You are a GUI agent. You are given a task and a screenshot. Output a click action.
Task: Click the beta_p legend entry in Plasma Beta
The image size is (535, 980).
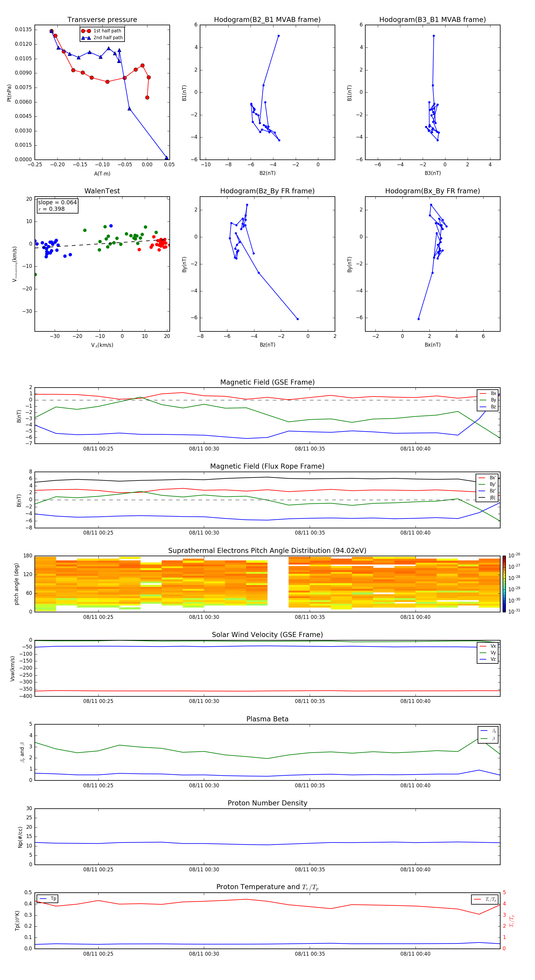tap(488, 731)
